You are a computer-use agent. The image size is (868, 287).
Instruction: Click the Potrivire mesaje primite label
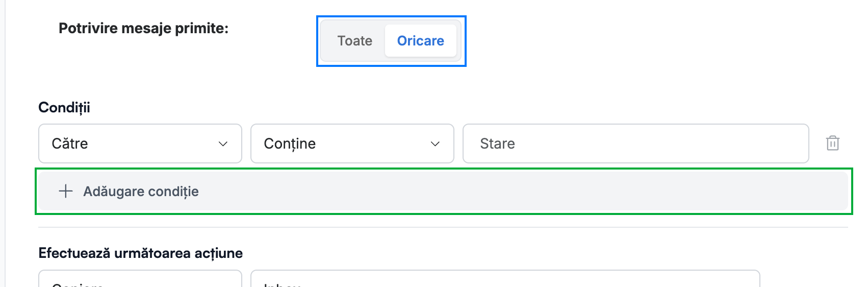(x=144, y=28)
